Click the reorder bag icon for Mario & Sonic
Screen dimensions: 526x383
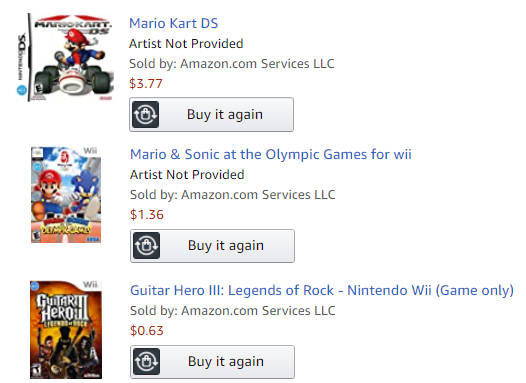146,245
